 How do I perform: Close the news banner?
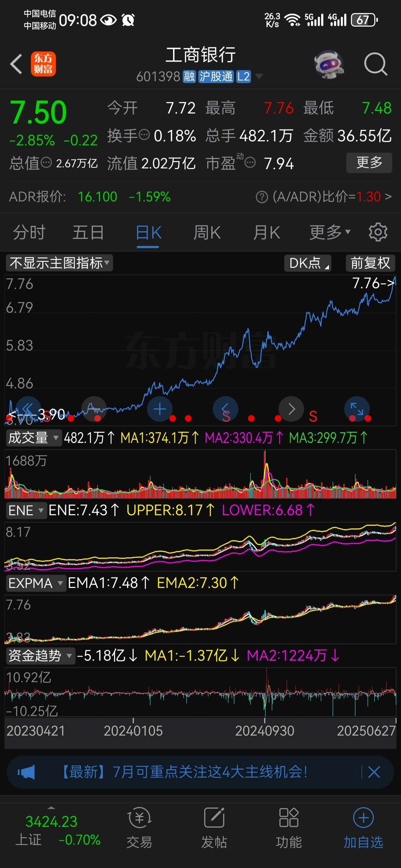point(374,772)
